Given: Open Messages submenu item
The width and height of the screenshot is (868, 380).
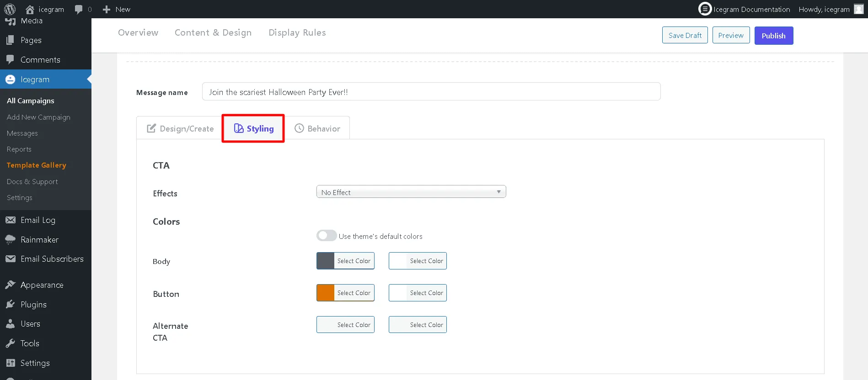Looking at the screenshot, I should coord(22,133).
